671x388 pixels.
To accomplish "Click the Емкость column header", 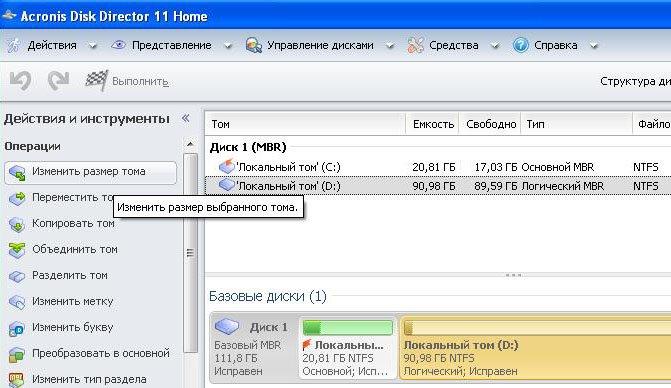I will [x=432, y=124].
